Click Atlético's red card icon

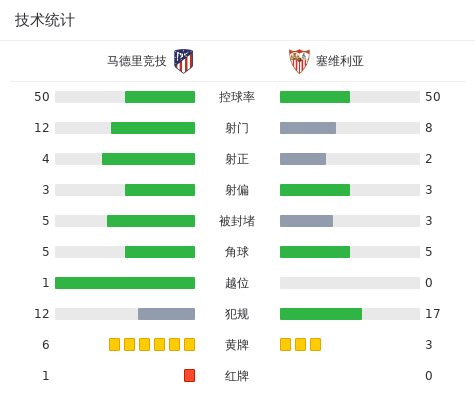(x=189, y=375)
